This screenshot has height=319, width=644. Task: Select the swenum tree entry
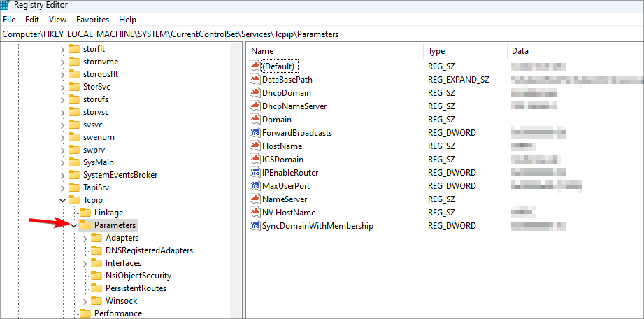99,137
